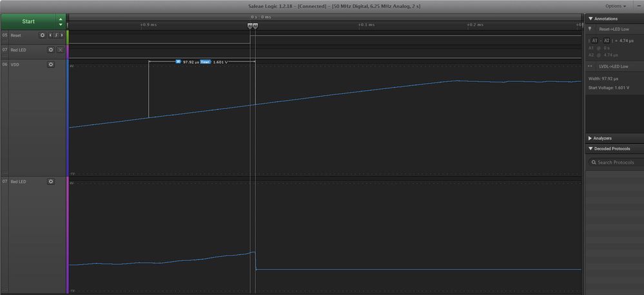Click VDD channel color bar
The width and height of the screenshot is (644, 295).
pos(67,118)
